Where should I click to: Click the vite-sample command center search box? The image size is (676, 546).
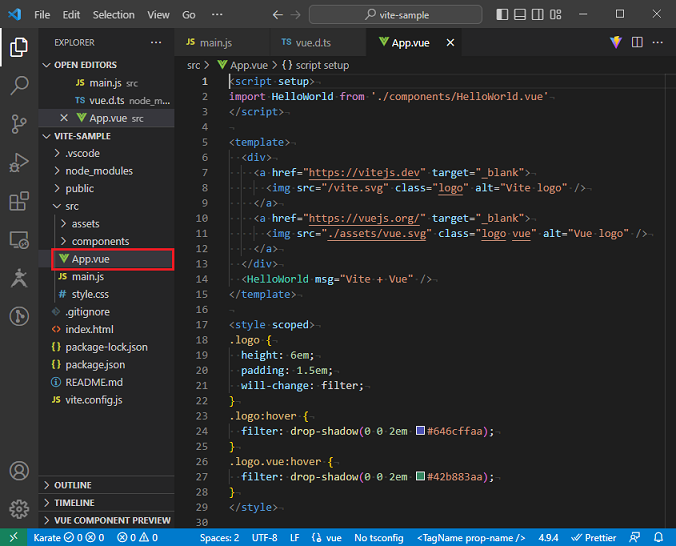[395, 15]
